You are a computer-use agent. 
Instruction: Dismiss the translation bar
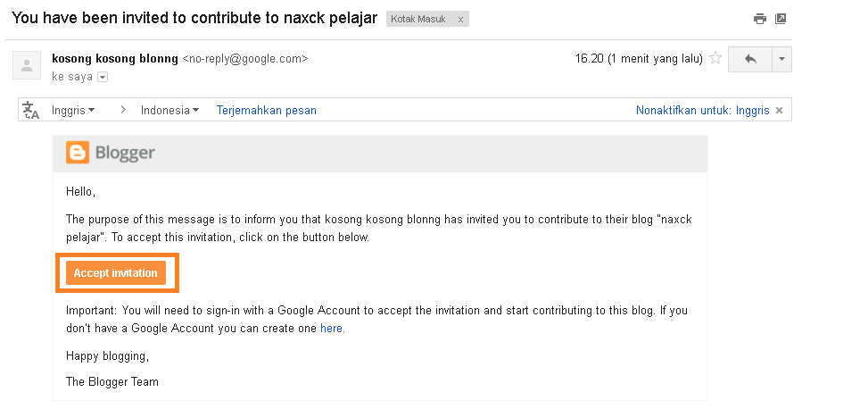(x=780, y=110)
